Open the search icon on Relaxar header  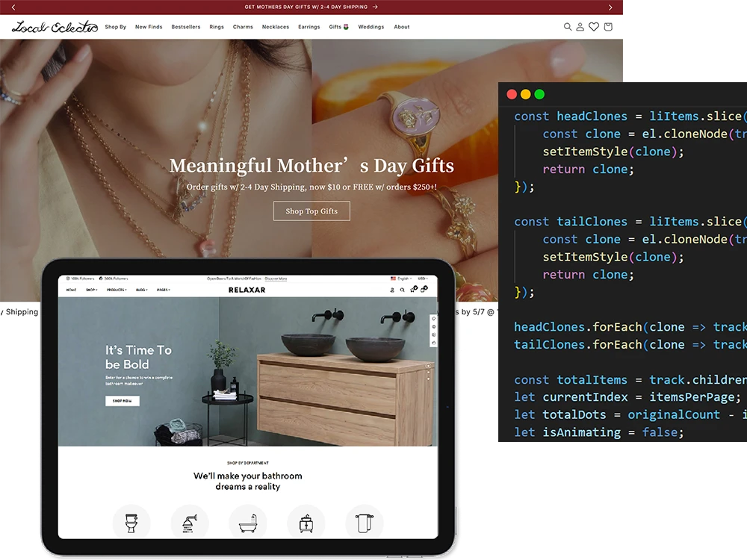403,290
